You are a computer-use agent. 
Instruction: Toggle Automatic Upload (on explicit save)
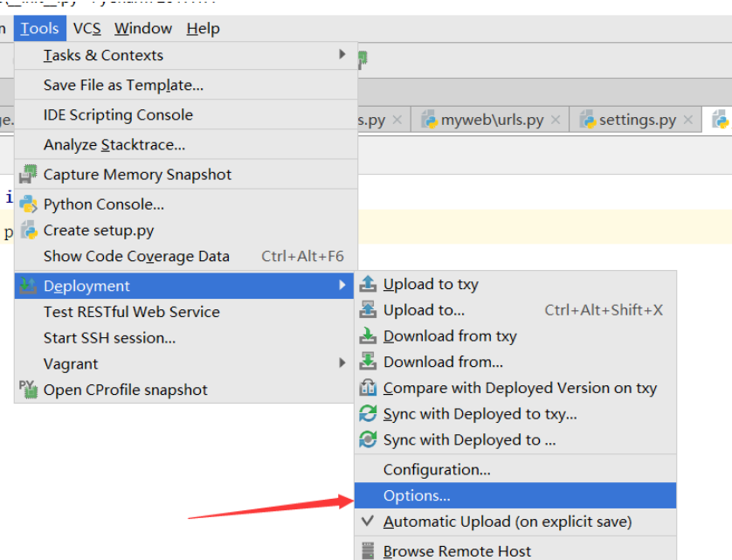tap(507, 522)
